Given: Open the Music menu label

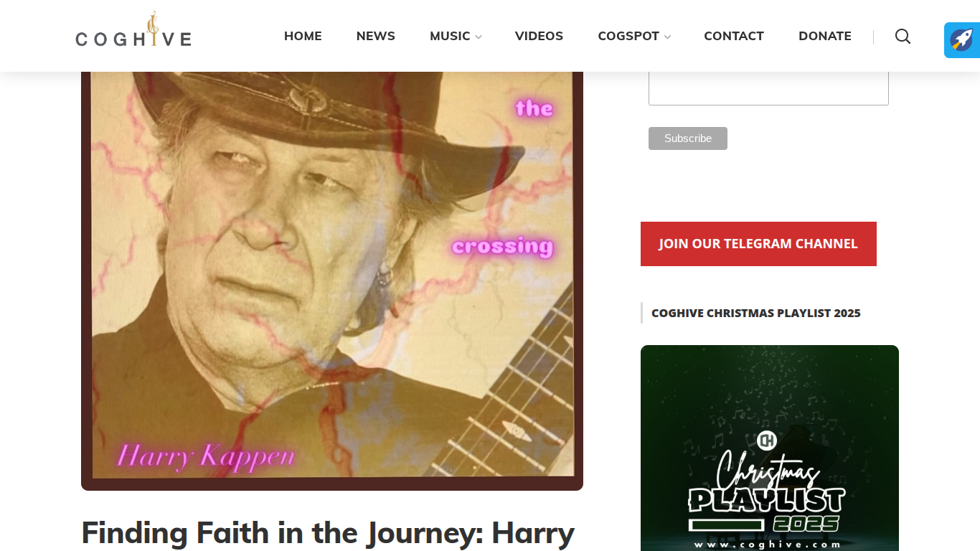Looking at the screenshot, I should [450, 36].
